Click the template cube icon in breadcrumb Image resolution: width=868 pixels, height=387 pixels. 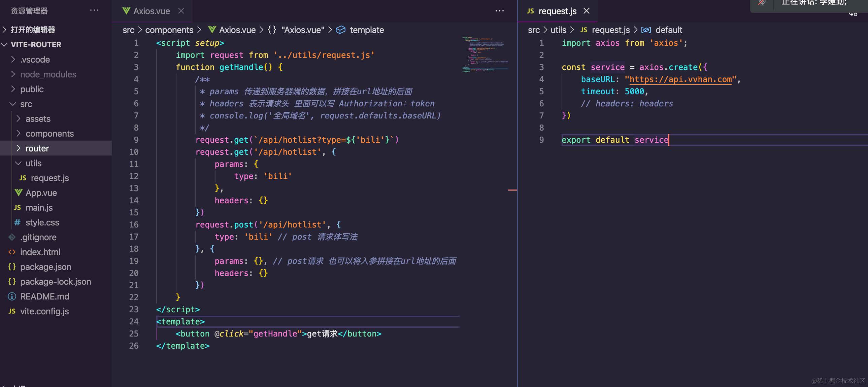[x=341, y=30]
